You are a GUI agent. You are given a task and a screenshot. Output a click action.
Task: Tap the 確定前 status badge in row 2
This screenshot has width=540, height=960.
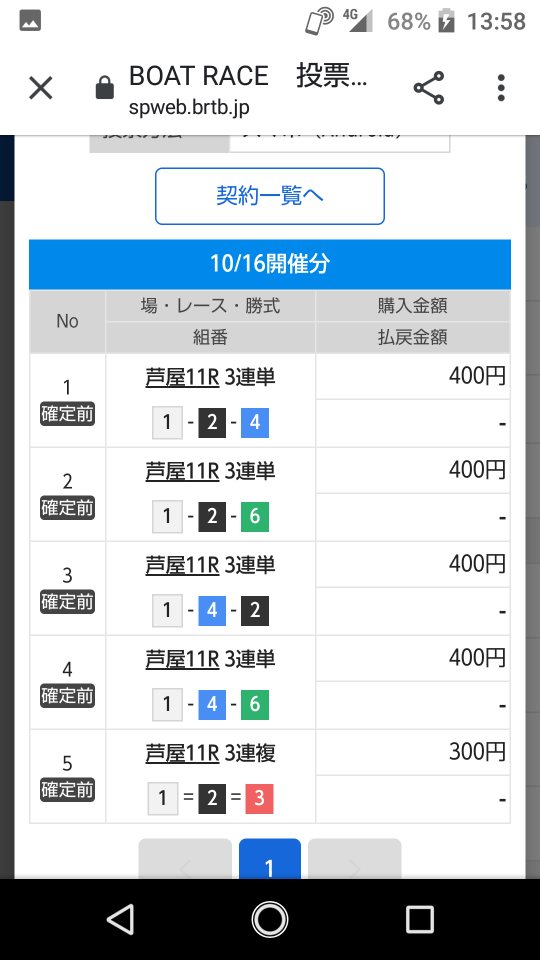pyautogui.click(x=67, y=508)
